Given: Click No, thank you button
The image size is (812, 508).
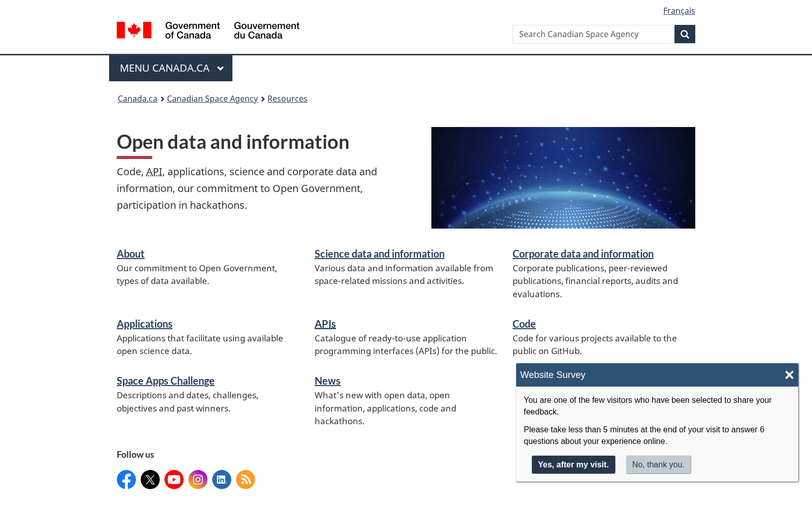Looking at the screenshot, I should click(x=658, y=465).
